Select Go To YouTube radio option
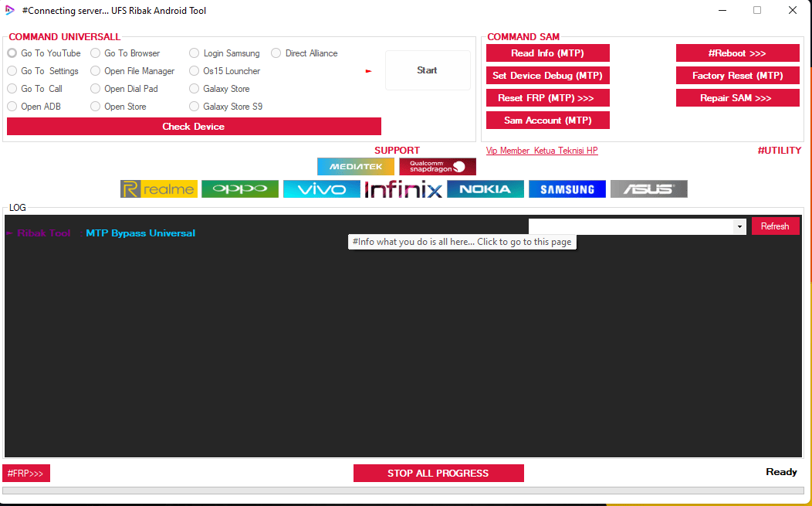 (x=12, y=53)
